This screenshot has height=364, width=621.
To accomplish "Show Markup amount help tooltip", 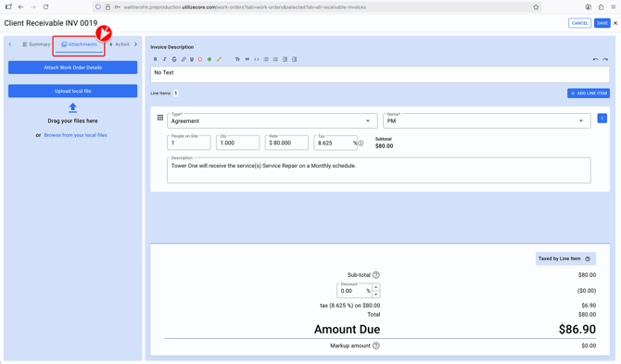I will tap(376, 345).
